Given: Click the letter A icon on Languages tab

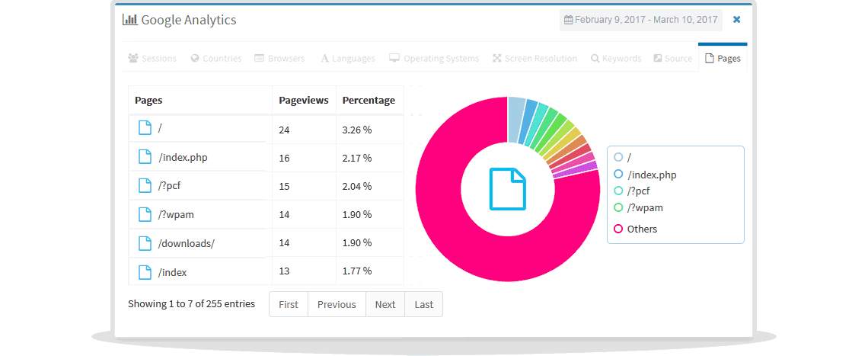Looking at the screenshot, I should pos(325,58).
